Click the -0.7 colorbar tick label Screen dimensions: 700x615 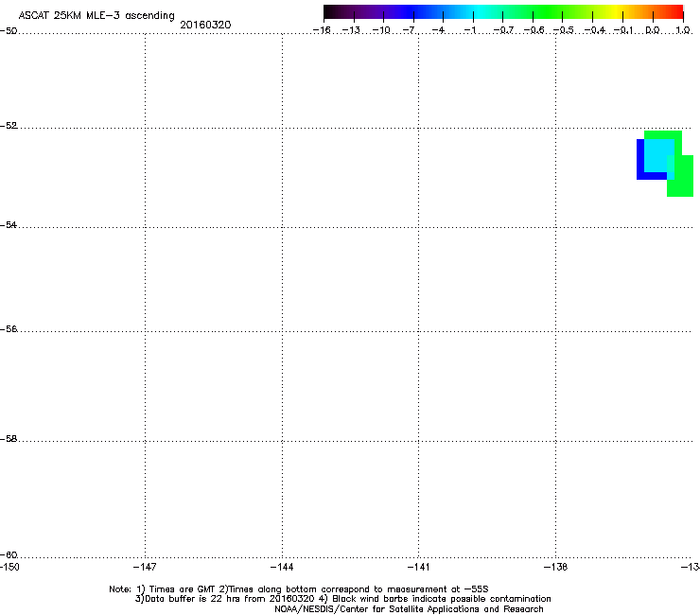pos(503,30)
